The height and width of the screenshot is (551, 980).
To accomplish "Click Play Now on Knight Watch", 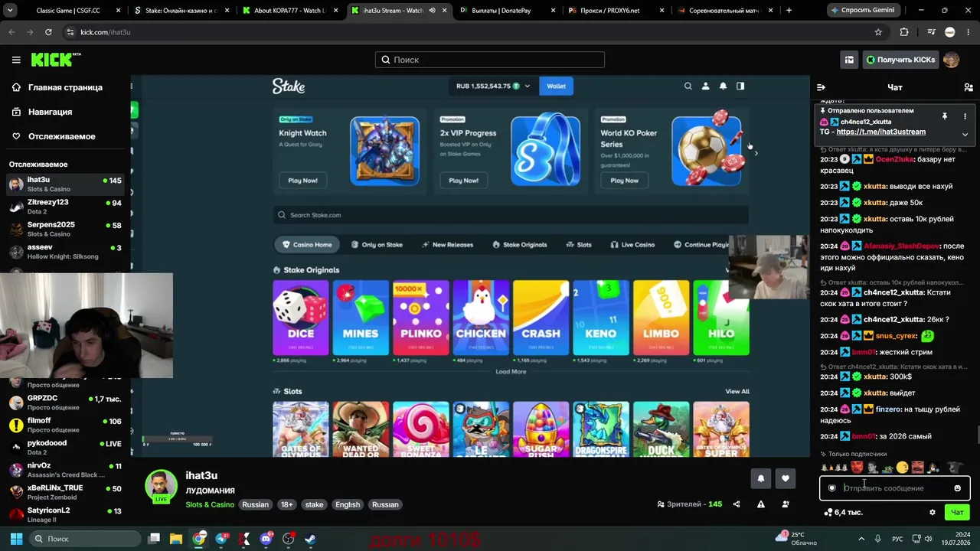I will pyautogui.click(x=302, y=181).
